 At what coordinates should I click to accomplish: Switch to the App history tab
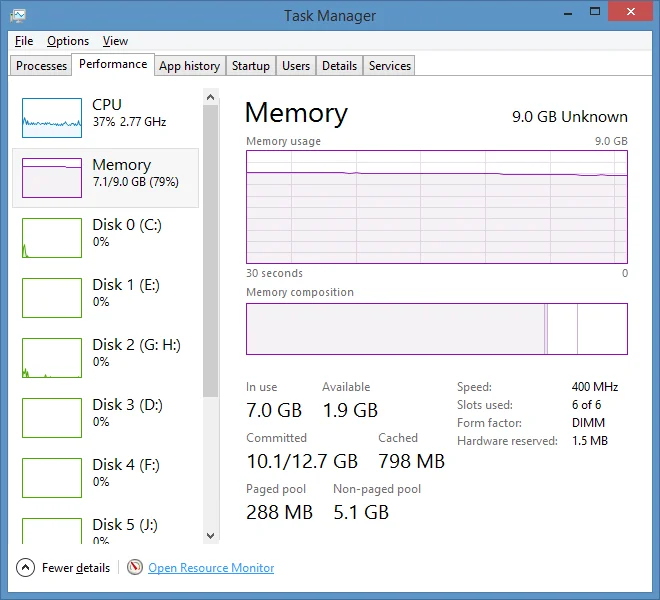pyautogui.click(x=189, y=66)
